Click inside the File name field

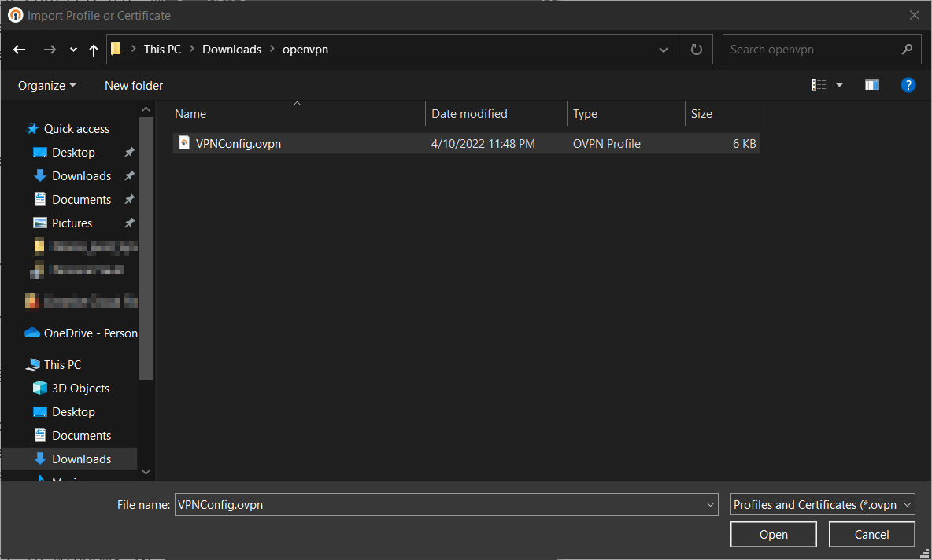pyautogui.click(x=441, y=504)
